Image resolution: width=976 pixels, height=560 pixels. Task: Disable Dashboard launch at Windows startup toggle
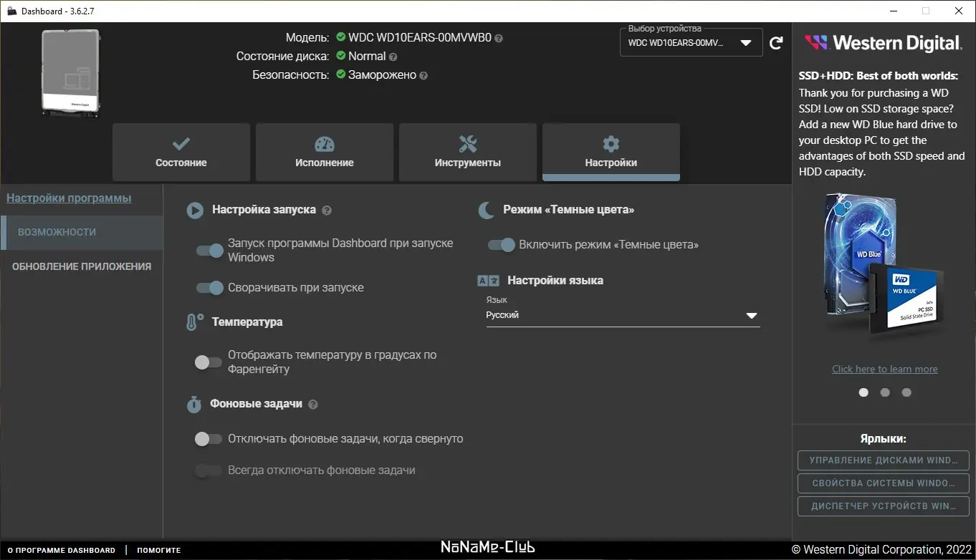(x=209, y=250)
